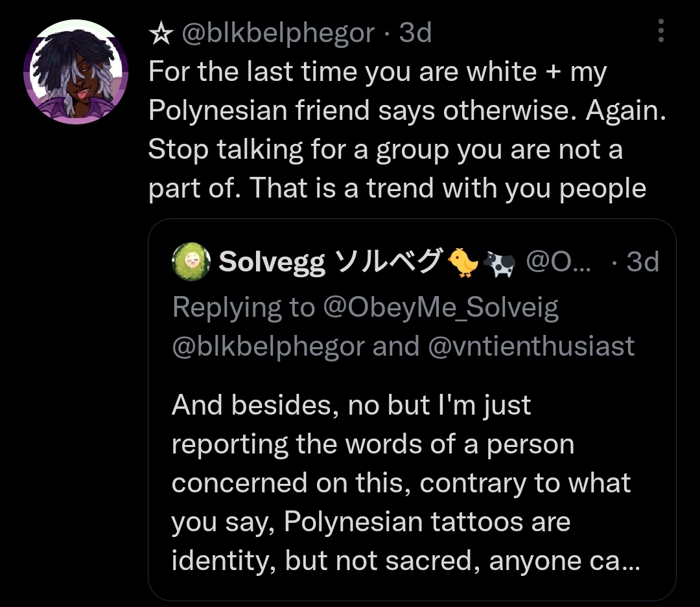This screenshot has width=700, height=607.
Task: Open @blkbelphegor mention in quoted reply line
Action: [268, 347]
